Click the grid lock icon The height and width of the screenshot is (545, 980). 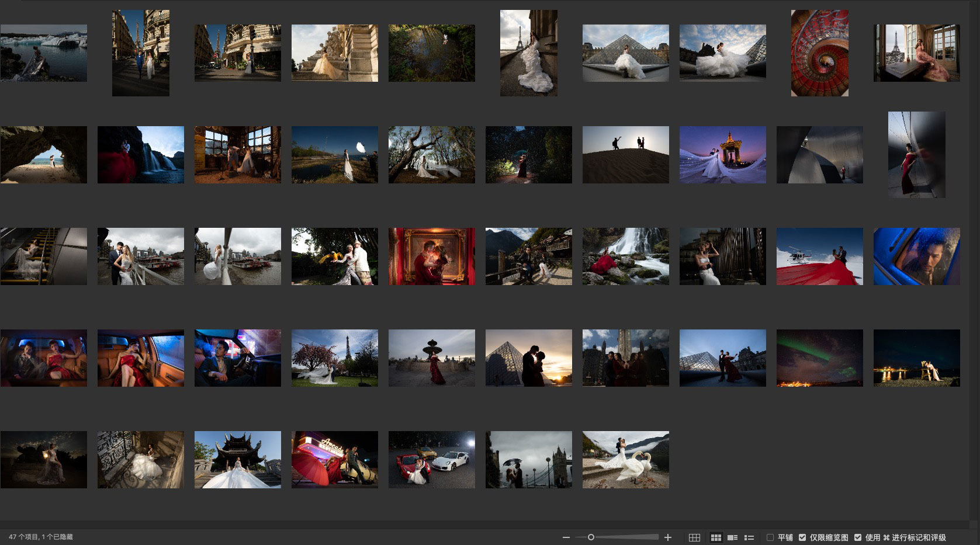click(694, 537)
